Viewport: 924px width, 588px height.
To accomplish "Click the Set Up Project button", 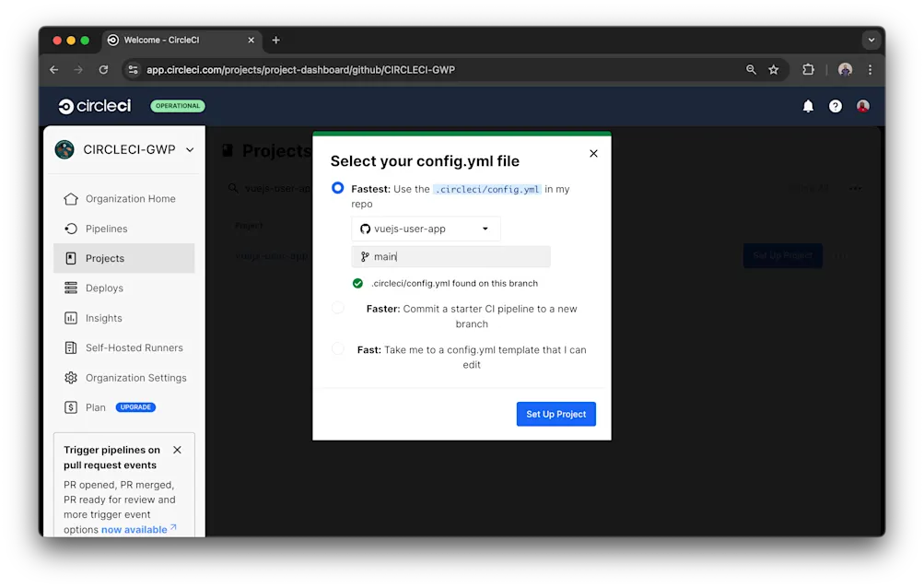I will coord(556,414).
